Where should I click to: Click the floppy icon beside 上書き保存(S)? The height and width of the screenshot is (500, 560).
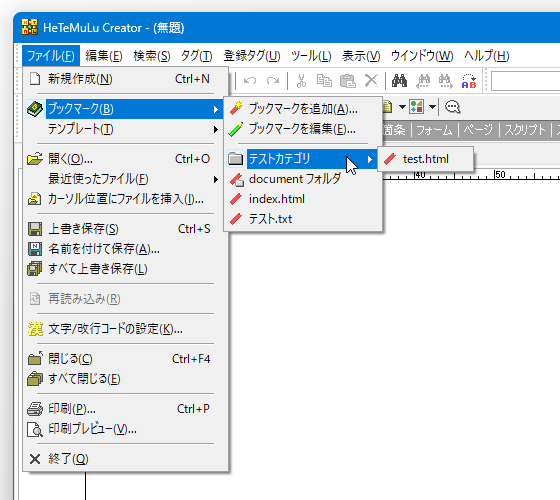click(35, 229)
